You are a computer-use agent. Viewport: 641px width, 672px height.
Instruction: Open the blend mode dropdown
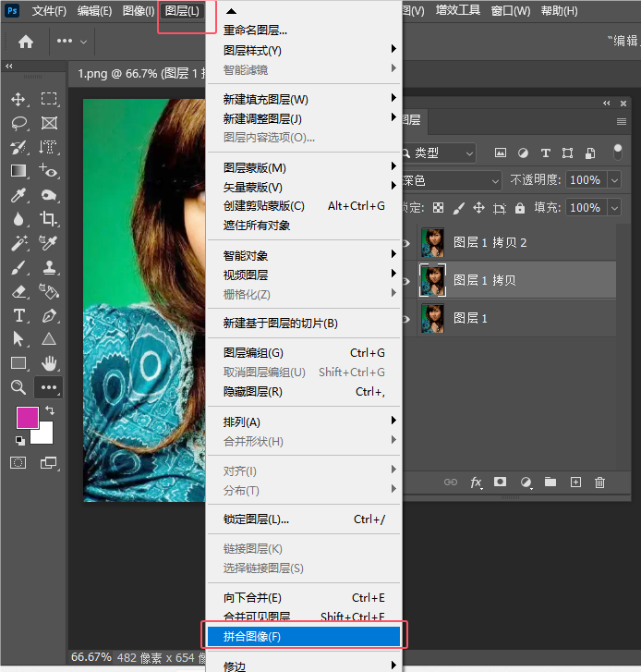pyautogui.click(x=452, y=180)
